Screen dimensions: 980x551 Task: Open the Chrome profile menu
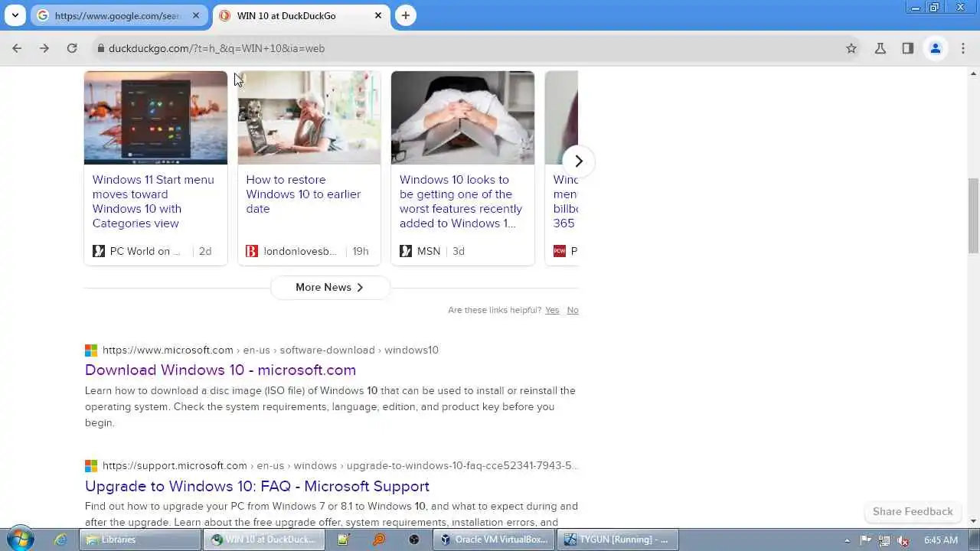(x=936, y=48)
